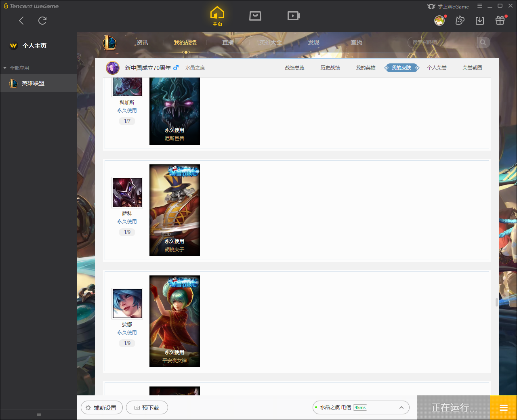Switch to 我的英雄 sub-tab
The width and height of the screenshot is (517, 420).
(x=366, y=68)
